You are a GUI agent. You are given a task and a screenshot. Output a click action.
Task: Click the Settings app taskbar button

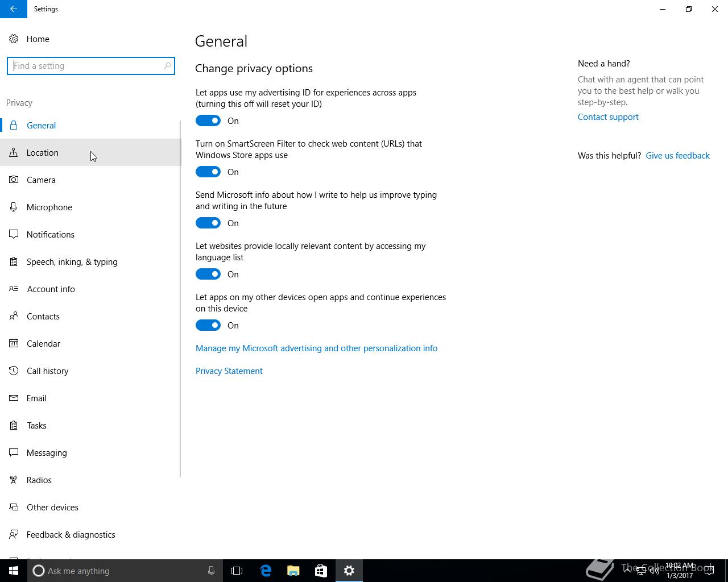[x=349, y=571]
